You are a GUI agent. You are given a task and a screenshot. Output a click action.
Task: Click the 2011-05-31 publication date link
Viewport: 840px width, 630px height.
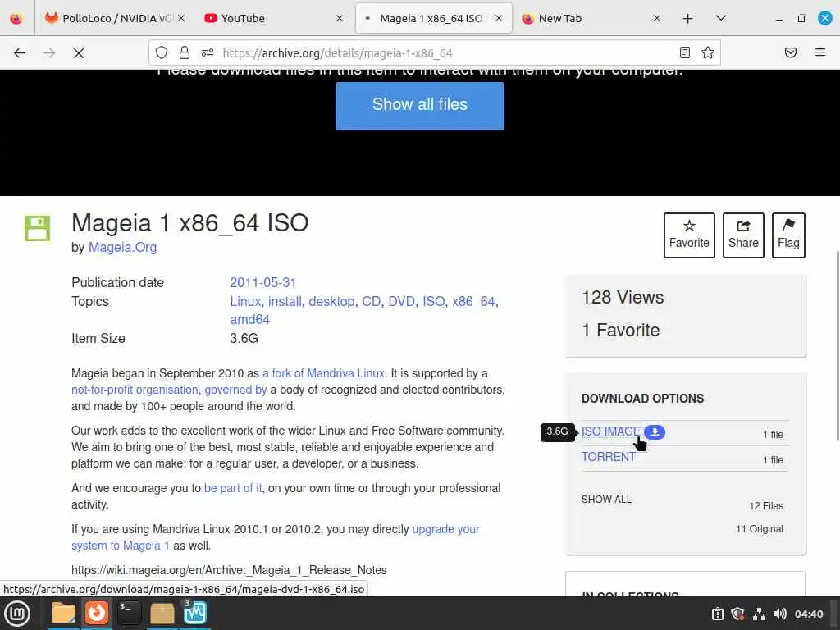pyautogui.click(x=262, y=282)
